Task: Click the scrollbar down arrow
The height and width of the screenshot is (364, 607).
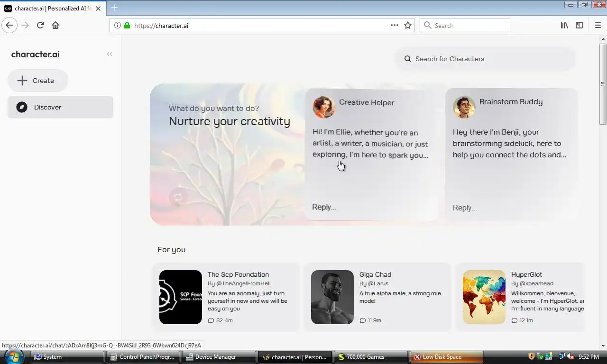Action: (603, 346)
